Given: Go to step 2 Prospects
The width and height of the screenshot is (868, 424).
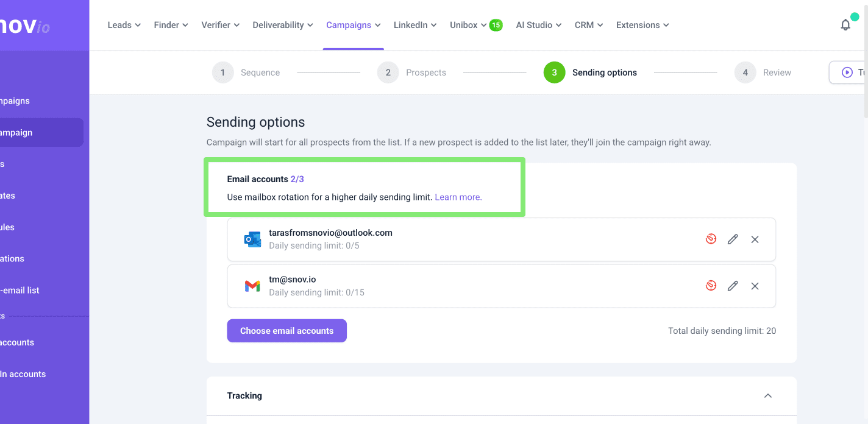Looking at the screenshot, I should coord(411,72).
